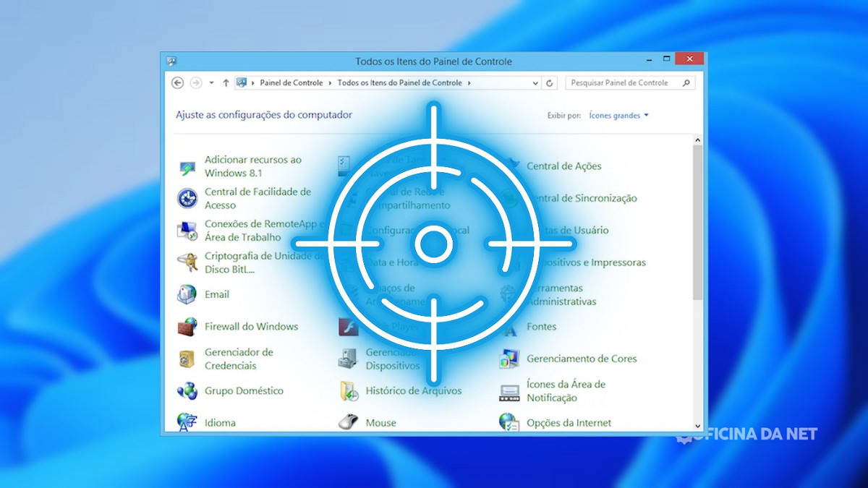Open the Opções da Internet icon
868x488 pixels.
510,422
